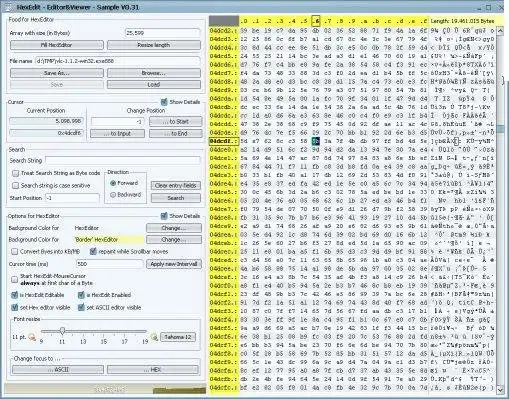The width and height of the screenshot is (509, 399).
Task: Click the Search String text field
Action: coord(123,161)
